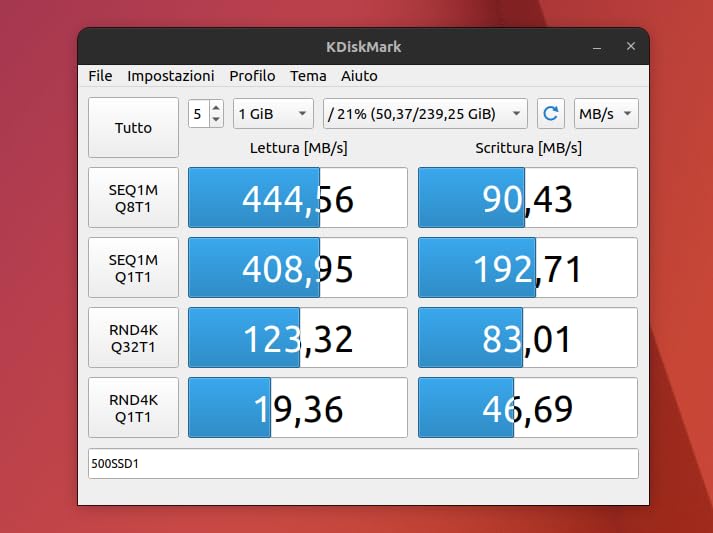Screen dimensions: 713x533
Task: Click the 123,32 read result
Action: tap(298, 338)
